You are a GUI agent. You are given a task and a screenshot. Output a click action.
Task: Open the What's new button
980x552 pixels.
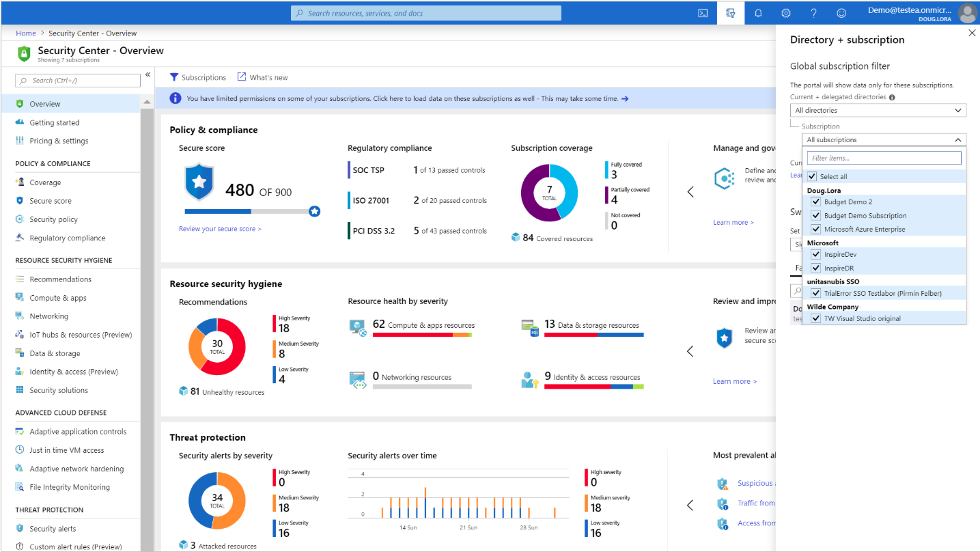click(262, 77)
